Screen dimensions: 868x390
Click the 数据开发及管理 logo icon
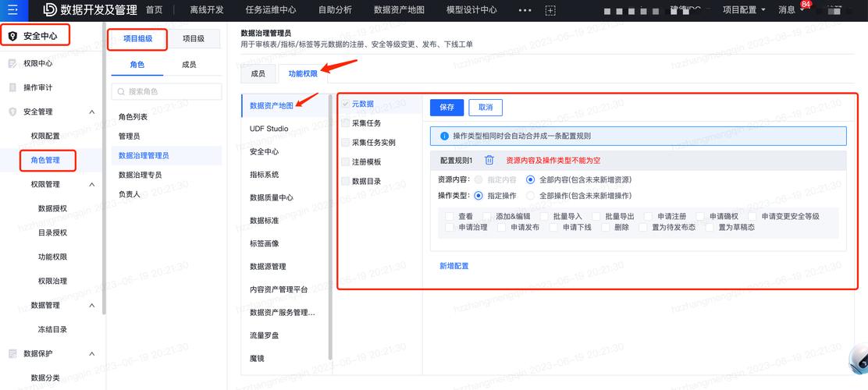tap(49, 10)
